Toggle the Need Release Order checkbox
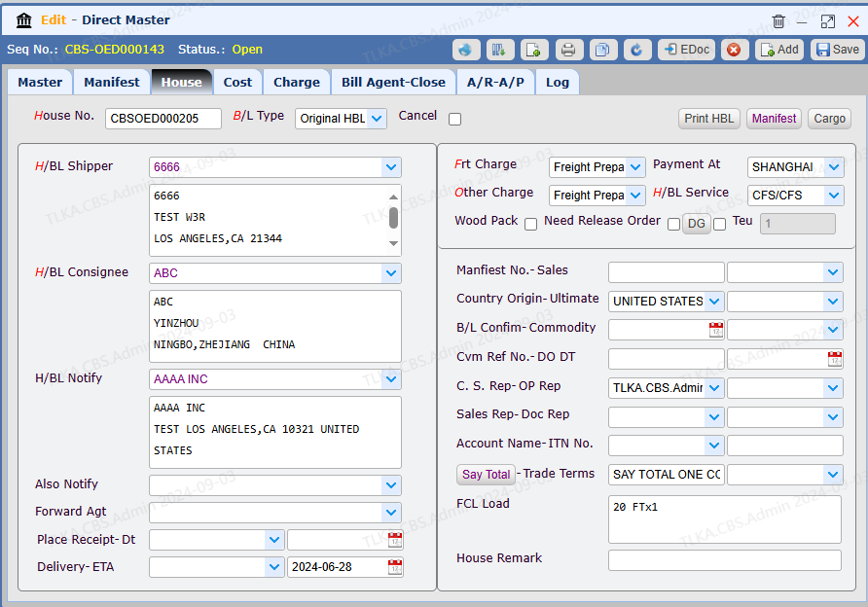The image size is (868, 607). click(x=673, y=224)
